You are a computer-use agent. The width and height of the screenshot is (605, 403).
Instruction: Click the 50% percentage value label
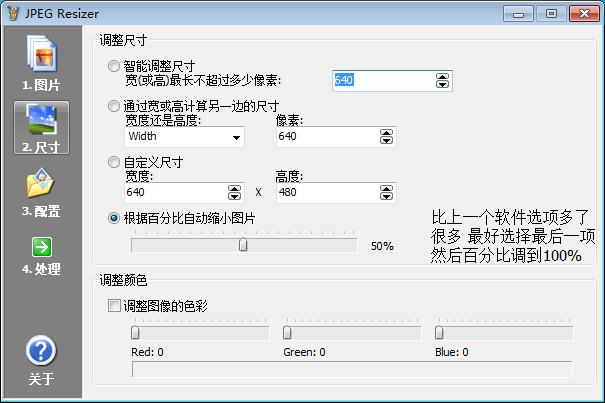(x=382, y=246)
